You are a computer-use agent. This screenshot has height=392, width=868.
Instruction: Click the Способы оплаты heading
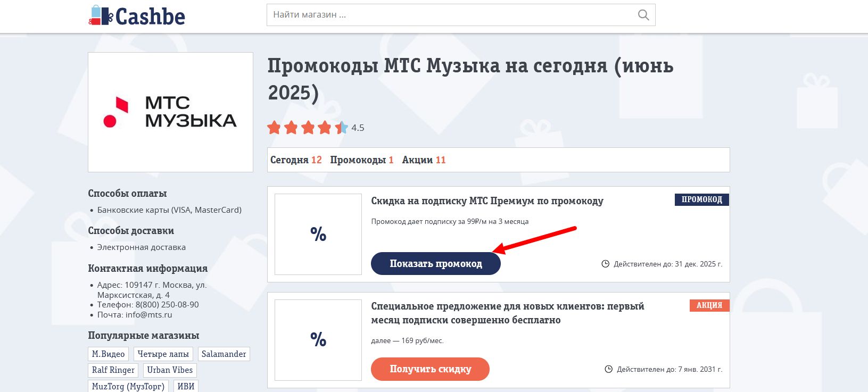127,194
